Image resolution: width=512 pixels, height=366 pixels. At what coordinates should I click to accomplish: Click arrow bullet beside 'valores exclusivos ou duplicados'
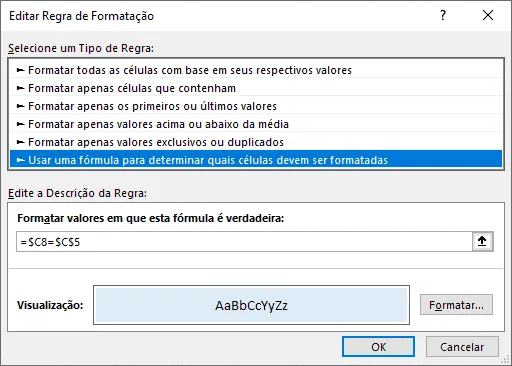coord(21,142)
